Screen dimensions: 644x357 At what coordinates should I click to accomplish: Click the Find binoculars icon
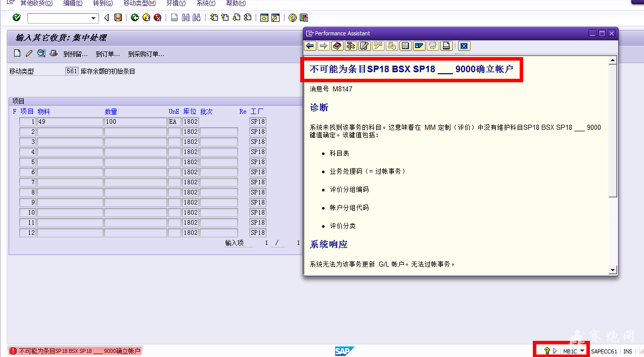186,18
